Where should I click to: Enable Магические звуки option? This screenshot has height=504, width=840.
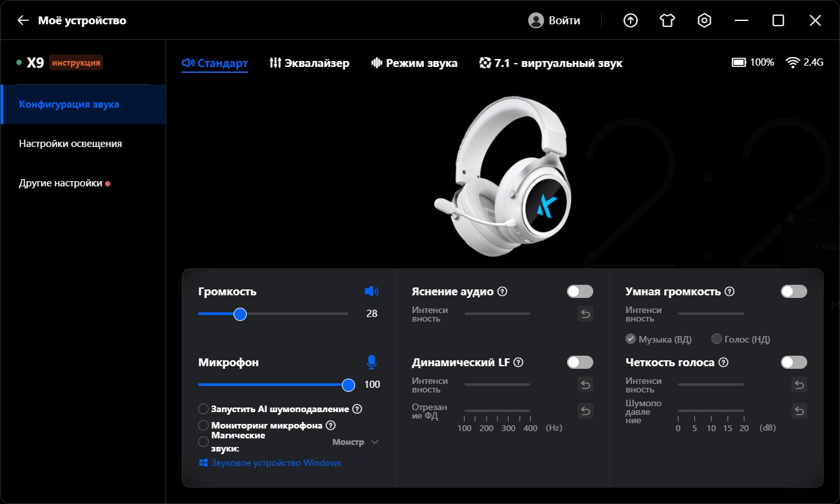(203, 442)
